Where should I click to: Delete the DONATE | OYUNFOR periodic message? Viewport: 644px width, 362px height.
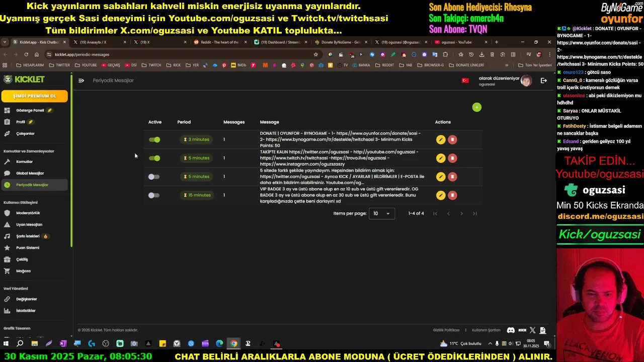click(x=452, y=140)
